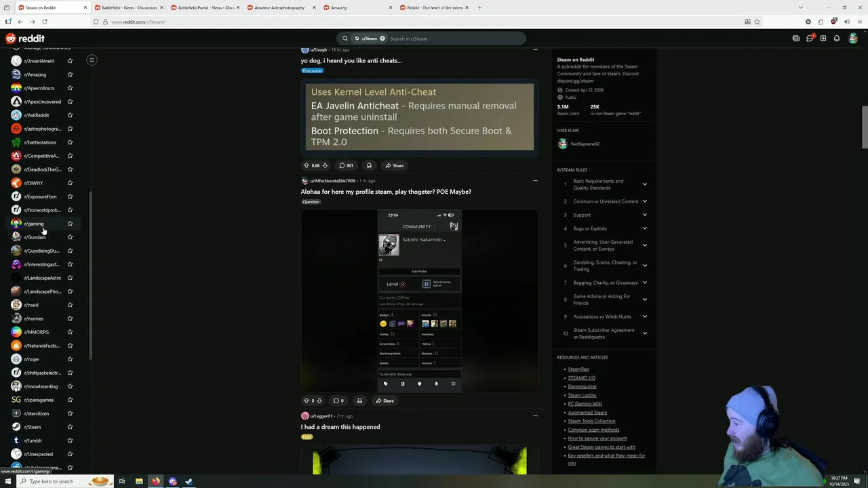Upvote the anti cheats post
Image resolution: width=868 pixels, height=488 pixels.
306,165
